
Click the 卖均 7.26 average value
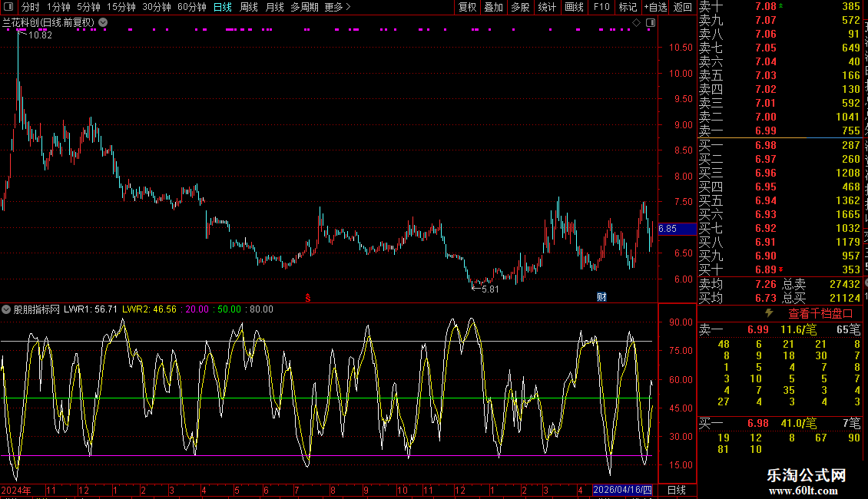[x=766, y=284]
